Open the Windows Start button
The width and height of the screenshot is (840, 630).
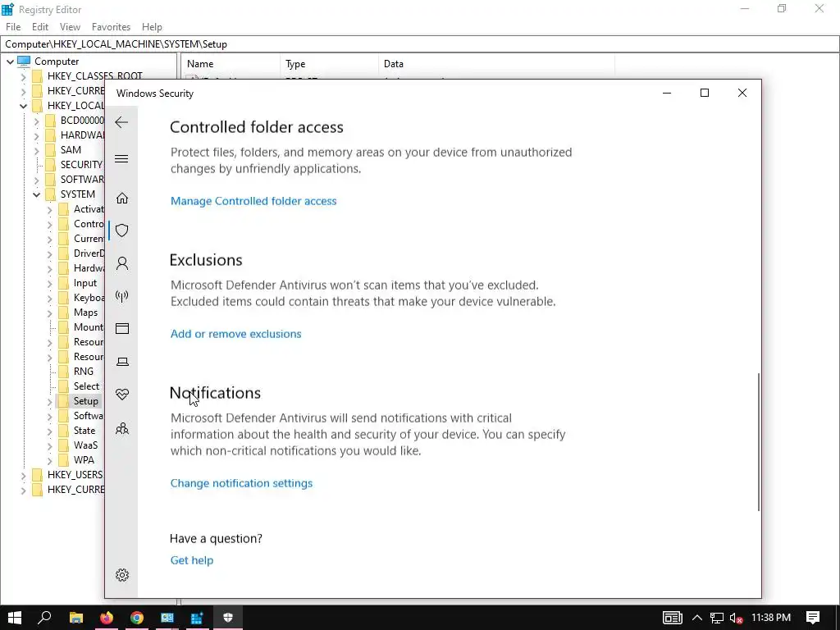(x=15, y=618)
